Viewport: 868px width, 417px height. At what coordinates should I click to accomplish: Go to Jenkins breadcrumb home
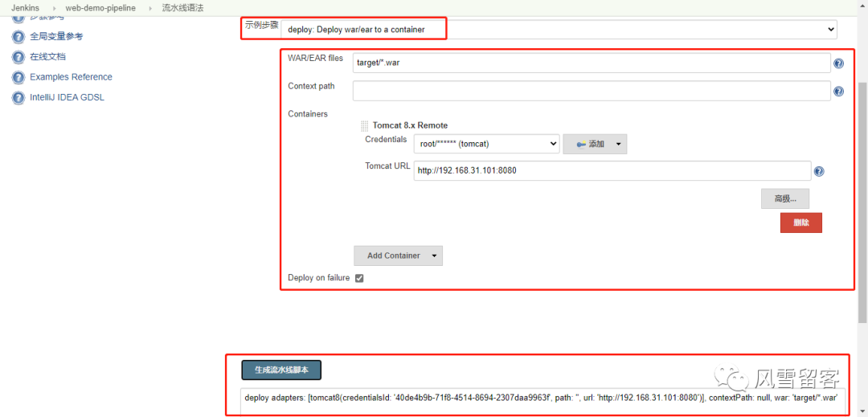24,8
